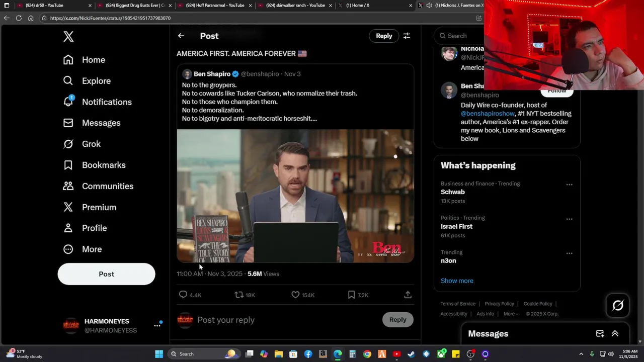Open Google Chrome on the taskbar
The image size is (644, 362).
pyautogui.click(x=367, y=354)
